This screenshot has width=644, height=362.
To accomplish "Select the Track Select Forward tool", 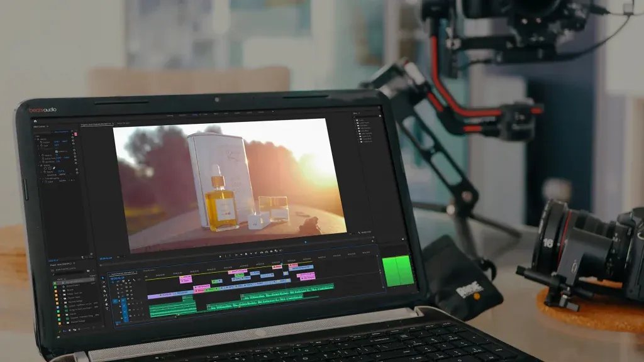I will tap(104, 282).
